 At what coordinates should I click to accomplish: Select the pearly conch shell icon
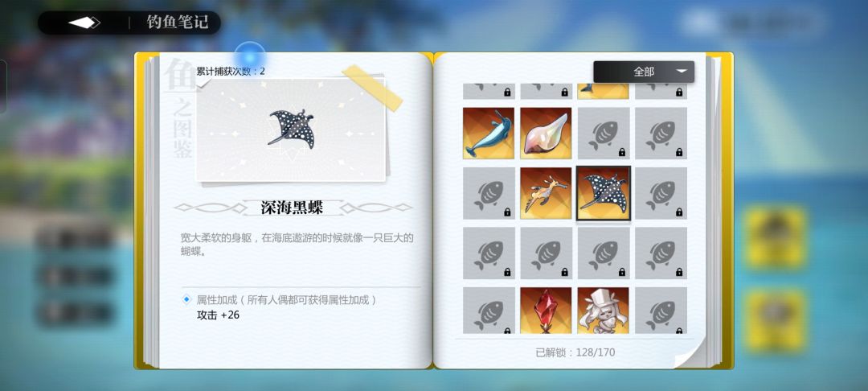click(x=546, y=133)
